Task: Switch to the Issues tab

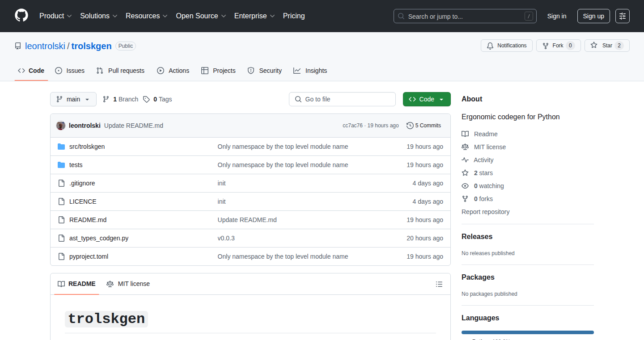Action: coord(70,71)
